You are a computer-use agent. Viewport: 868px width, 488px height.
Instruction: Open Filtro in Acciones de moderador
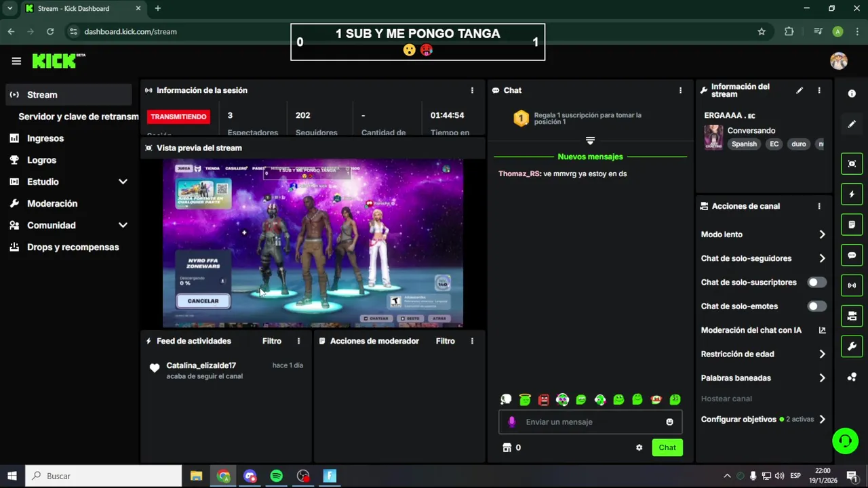(446, 341)
